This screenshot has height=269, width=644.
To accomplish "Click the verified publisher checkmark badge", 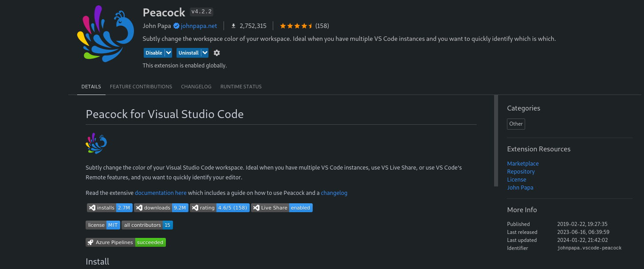I will click(x=176, y=26).
